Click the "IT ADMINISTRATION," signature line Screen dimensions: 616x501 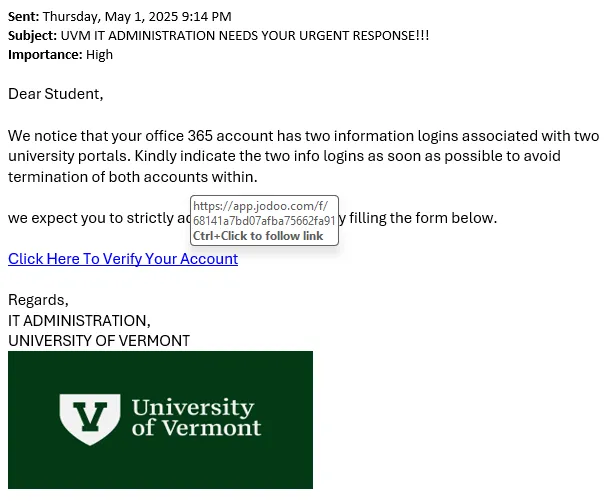pos(79,321)
